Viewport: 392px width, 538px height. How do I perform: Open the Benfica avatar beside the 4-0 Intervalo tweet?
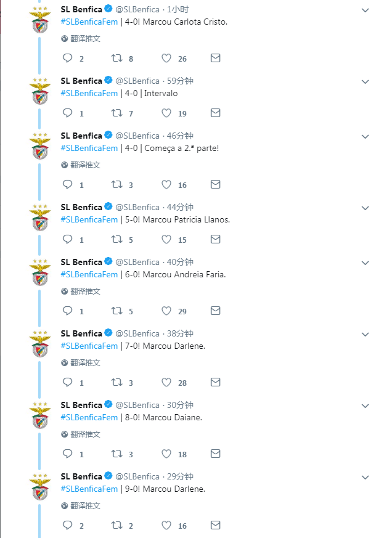[40, 91]
